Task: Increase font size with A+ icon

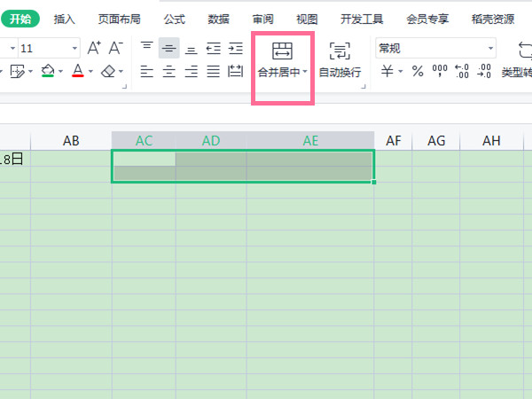Action: pyautogui.click(x=94, y=48)
